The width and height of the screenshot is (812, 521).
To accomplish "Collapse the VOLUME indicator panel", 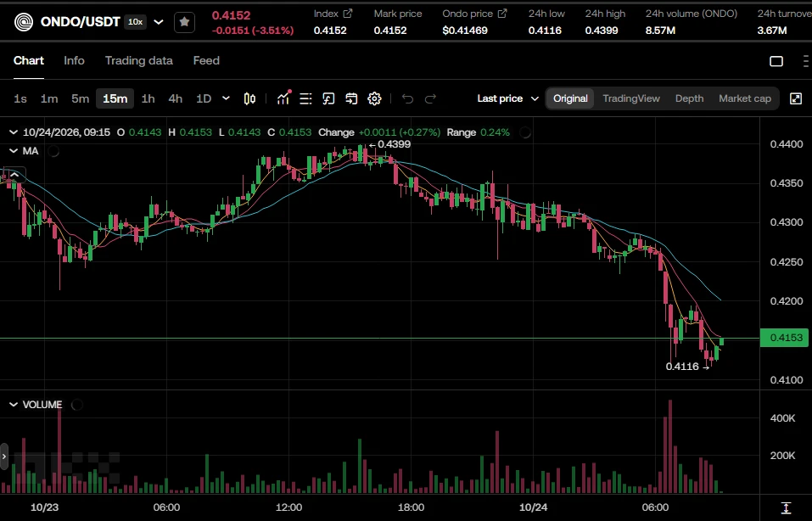I will [x=14, y=405].
